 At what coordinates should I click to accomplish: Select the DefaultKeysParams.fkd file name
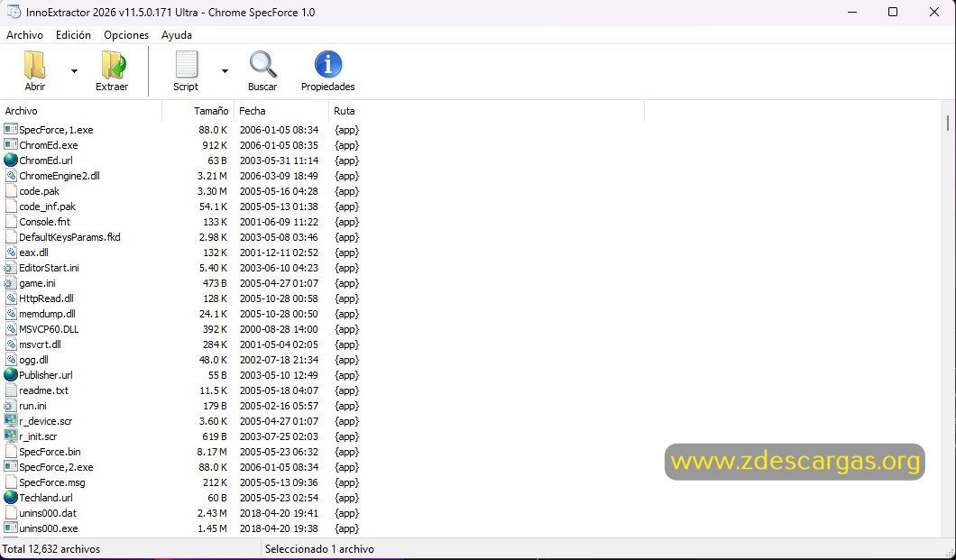pyautogui.click(x=69, y=237)
